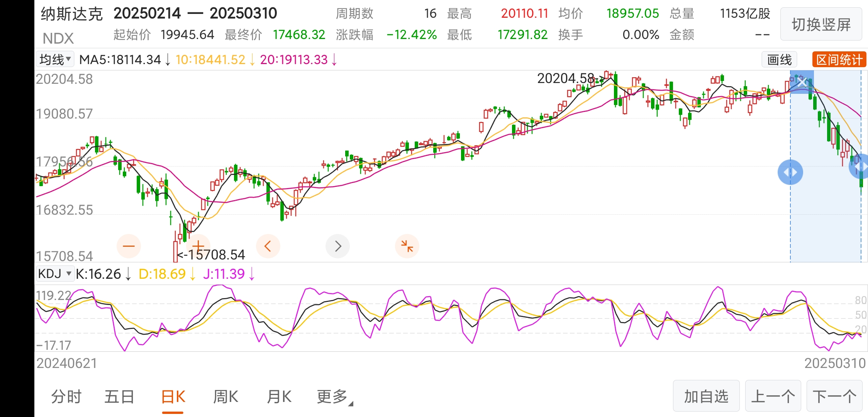Switch screen orientation with 切换竖屏
Viewport: 868px width, 417px height.
(821, 25)
